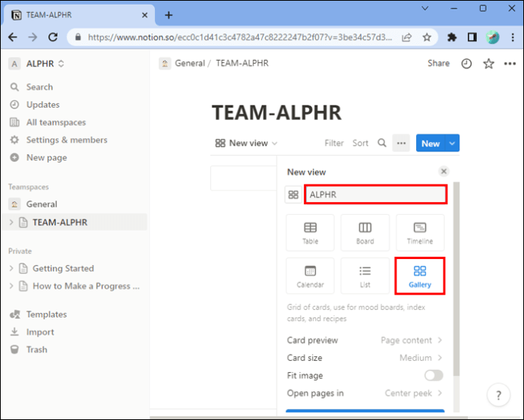Reload the Notion page
524x420 pixels.
(53, 36)
